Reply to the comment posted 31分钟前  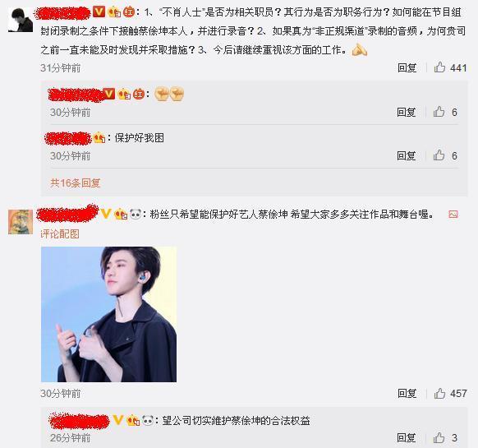(407, 67)
